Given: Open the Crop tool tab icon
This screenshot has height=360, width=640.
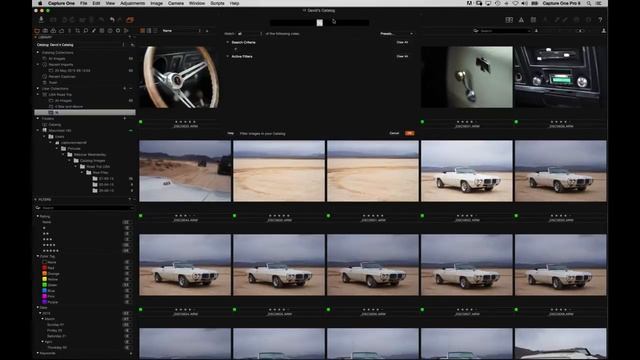Looking at the screenshot, I should (x=78, y=31).
